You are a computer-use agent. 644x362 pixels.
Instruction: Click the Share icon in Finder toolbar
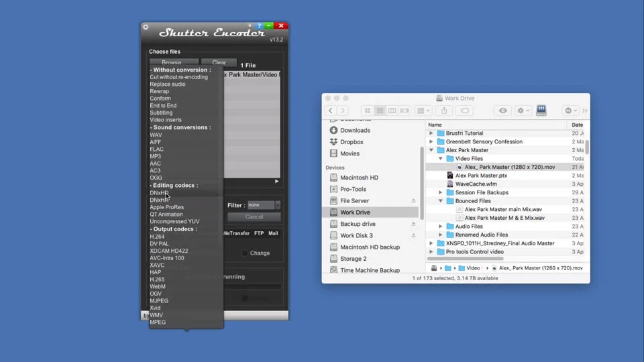pyautogui.click(x=444, y=111)
